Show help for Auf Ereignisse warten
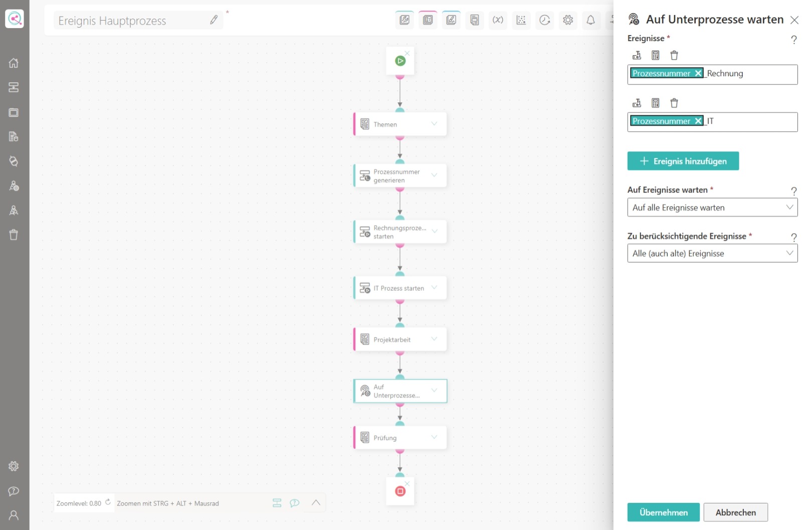 [793, 191]
